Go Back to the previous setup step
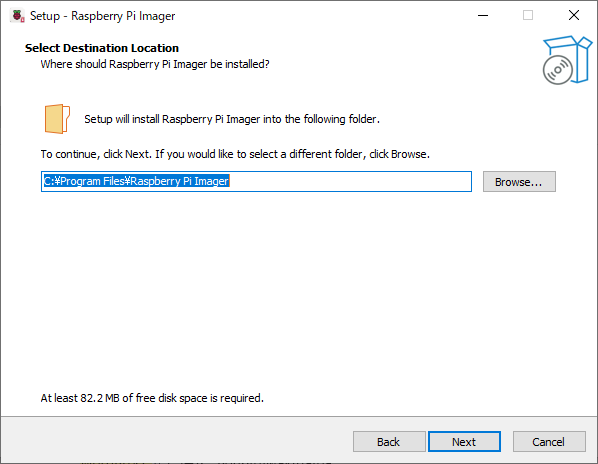The image size is (598, 464). 389,442
